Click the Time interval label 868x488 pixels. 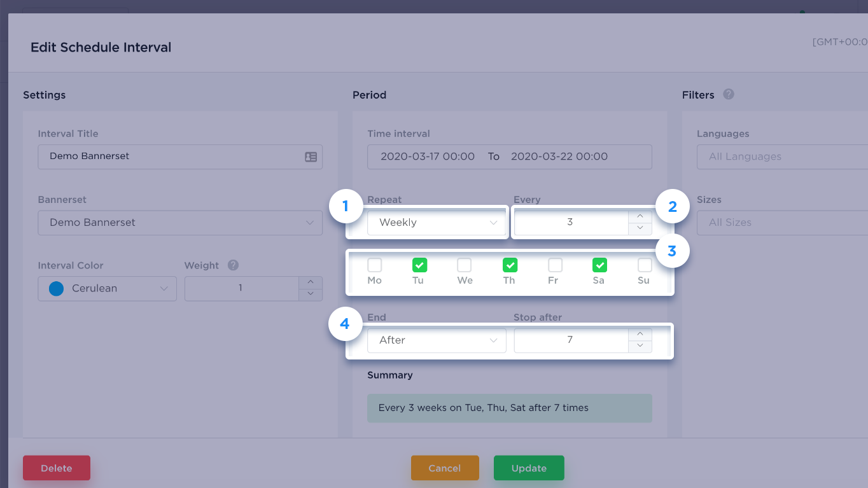point(399,134)
